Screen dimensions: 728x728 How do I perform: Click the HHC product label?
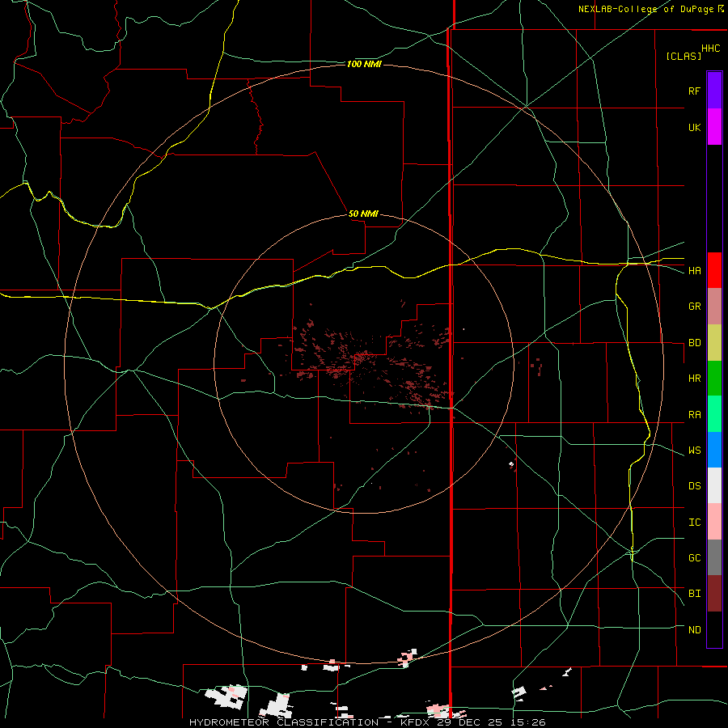[x=710, y=49]
